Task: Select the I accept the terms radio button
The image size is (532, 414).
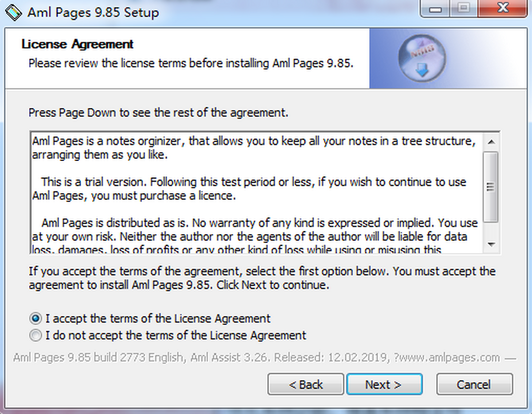Action: pyautogui.click(x=36, y=319)
